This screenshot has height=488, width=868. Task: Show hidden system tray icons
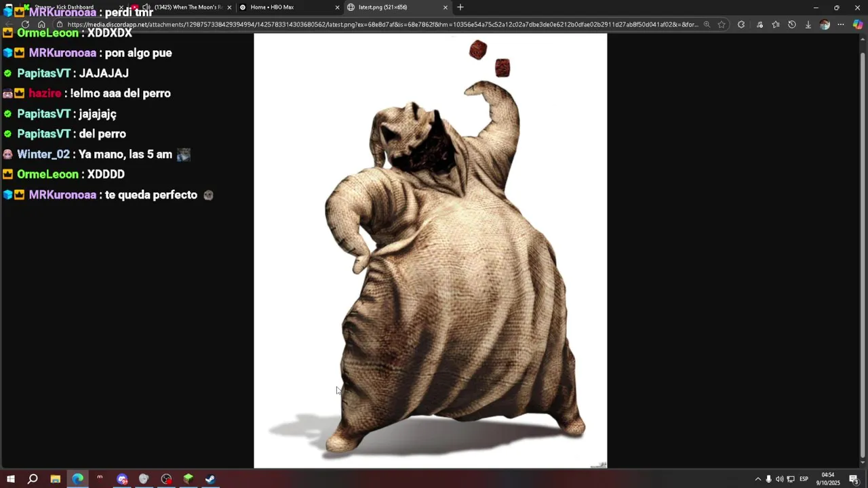[758, 479]
